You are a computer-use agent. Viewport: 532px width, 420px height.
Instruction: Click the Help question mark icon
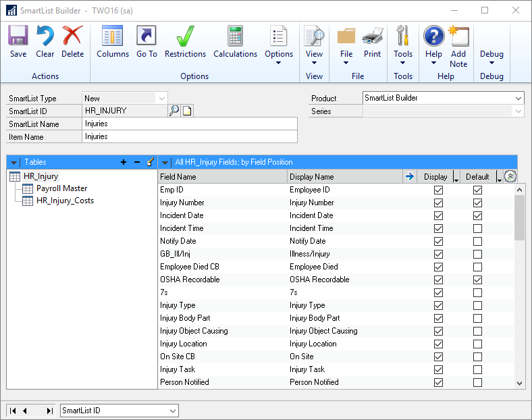[433, 36]
